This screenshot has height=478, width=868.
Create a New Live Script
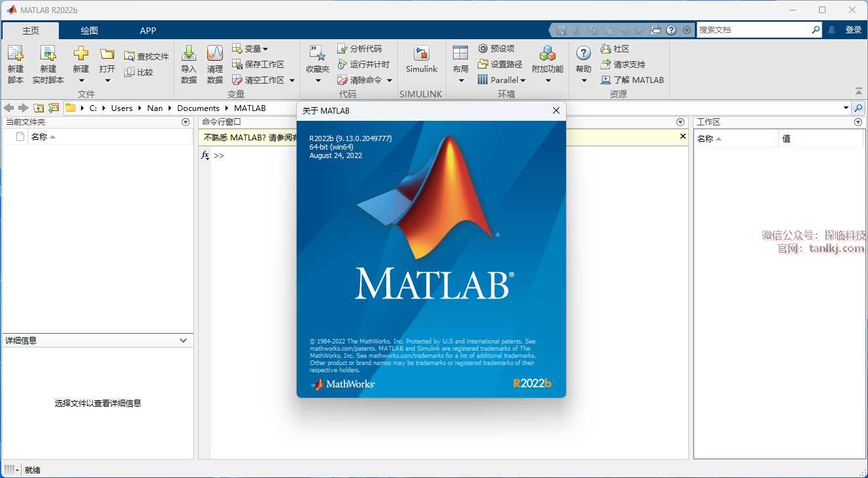(x=48, y=54)
